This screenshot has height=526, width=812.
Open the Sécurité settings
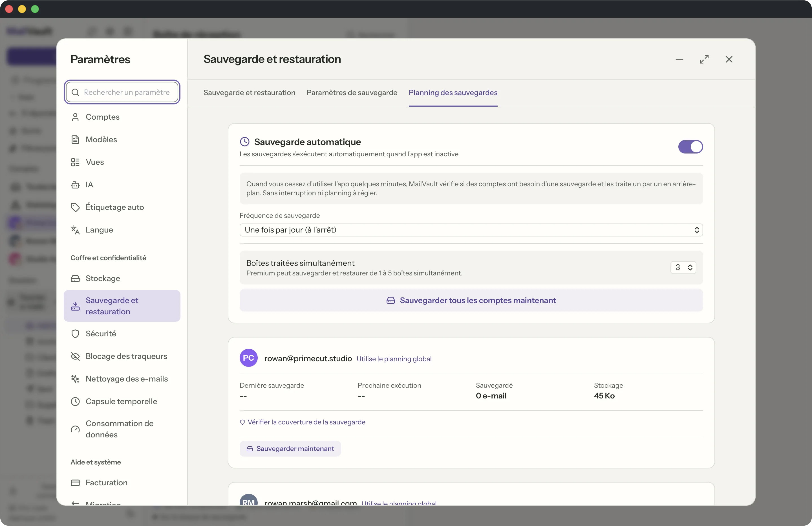[122, 334]
